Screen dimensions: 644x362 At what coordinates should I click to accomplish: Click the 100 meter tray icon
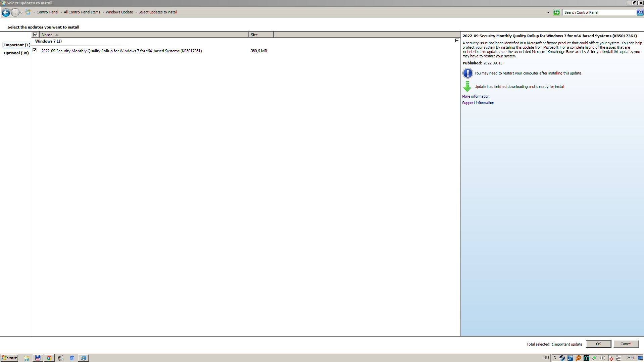point(586,358)
